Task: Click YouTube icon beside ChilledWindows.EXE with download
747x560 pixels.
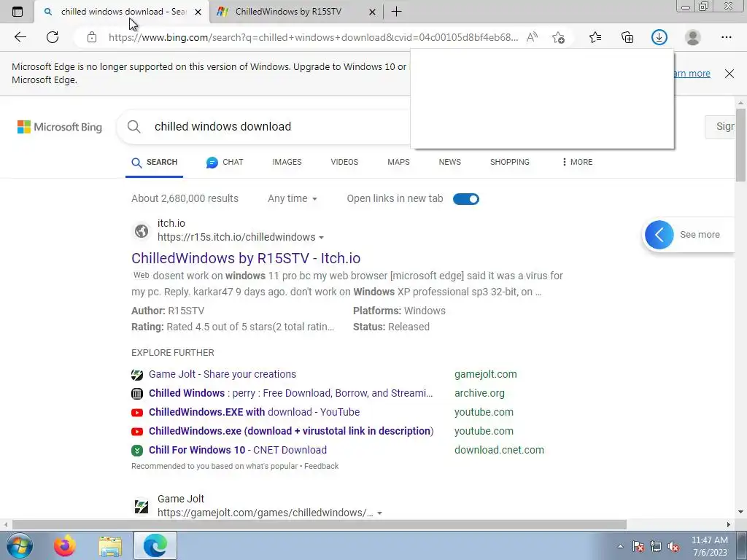Action: tap(137, 413)
